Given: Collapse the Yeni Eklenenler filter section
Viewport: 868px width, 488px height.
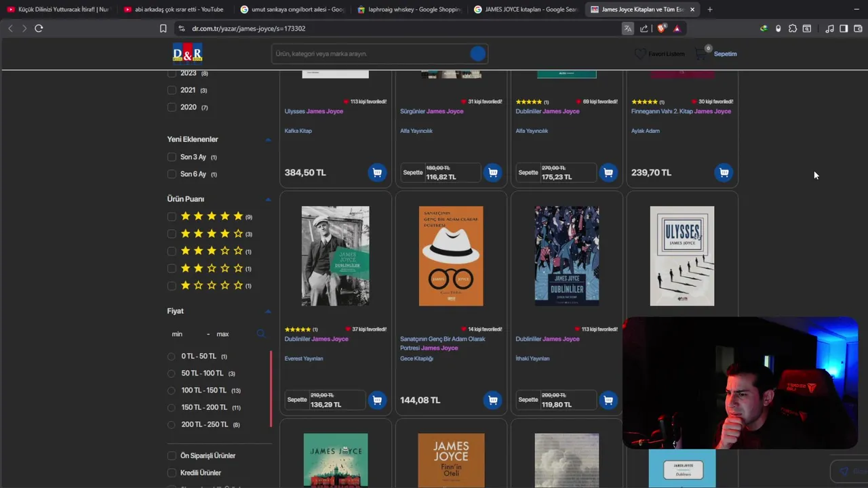Looking at the screenshot, I should tap(268, 140).
